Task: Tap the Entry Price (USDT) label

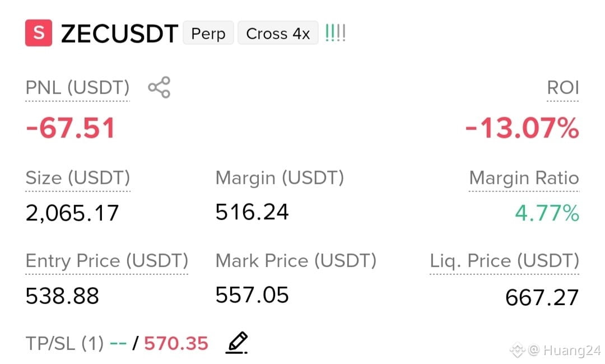Action: pos(107,260)
